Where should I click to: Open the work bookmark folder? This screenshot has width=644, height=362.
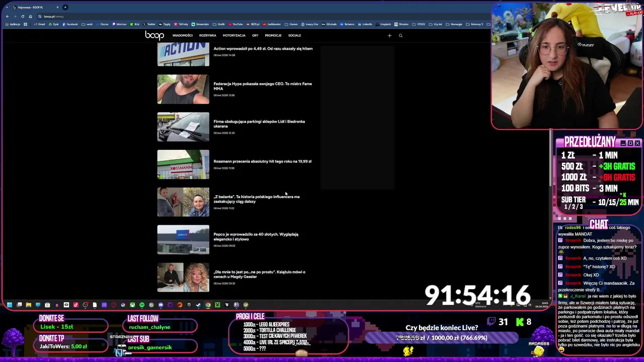[88, 24]
